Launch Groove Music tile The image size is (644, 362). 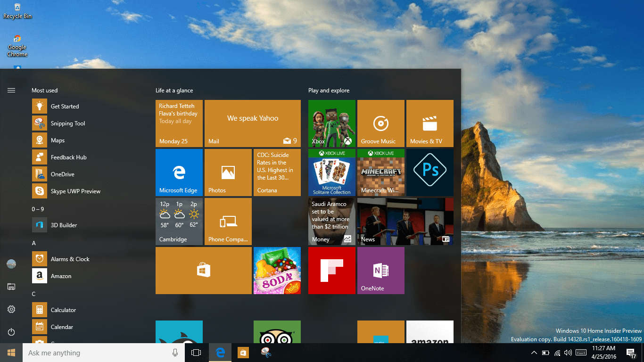(x=381, y=123)
